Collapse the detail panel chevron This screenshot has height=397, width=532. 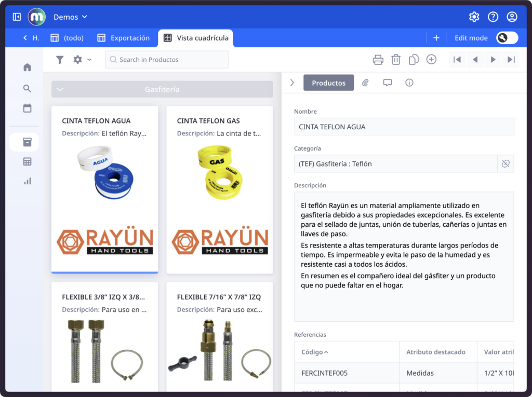coord(292,83)
